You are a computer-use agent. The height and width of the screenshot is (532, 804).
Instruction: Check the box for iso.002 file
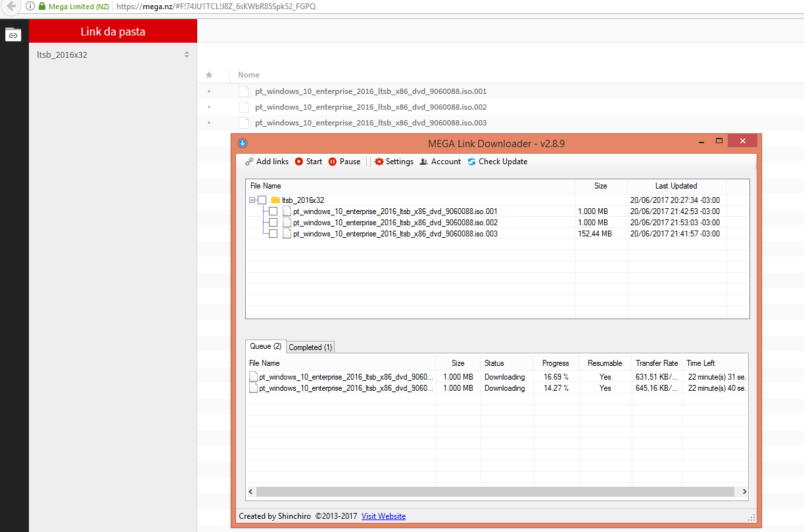(273, 223)
